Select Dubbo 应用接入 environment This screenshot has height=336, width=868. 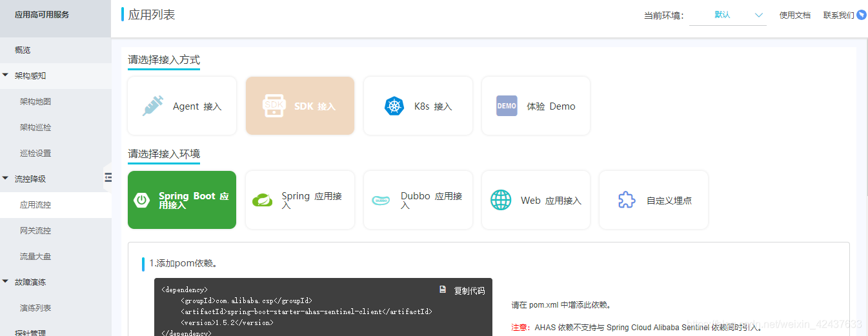tap(418, 200)
